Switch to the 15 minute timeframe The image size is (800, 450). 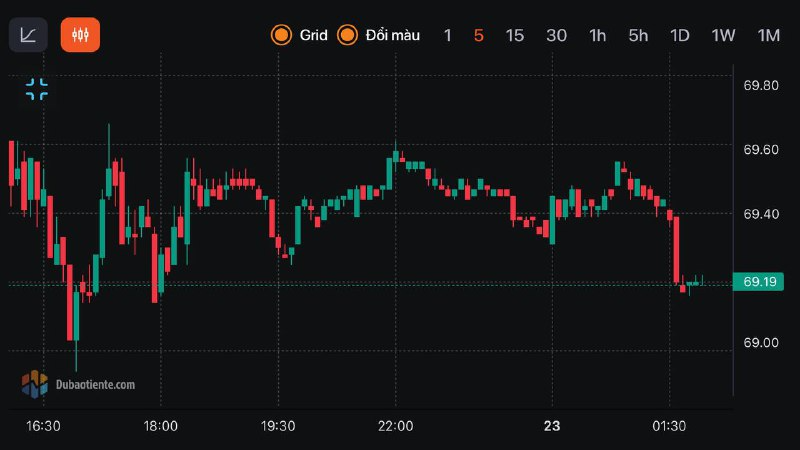coord(514,35)
